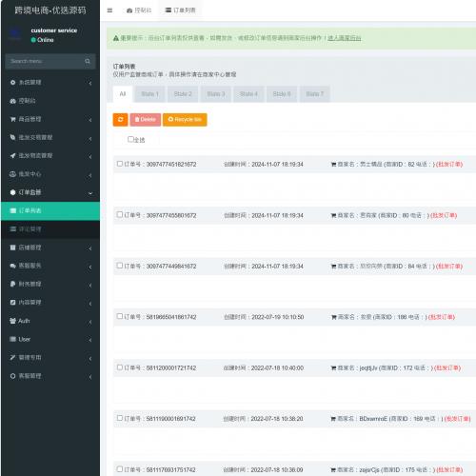Image resolution: width=476 pixels, height=476 pixels.
Task: Expand the Auth chevron
Action: [x=90, y=322]
